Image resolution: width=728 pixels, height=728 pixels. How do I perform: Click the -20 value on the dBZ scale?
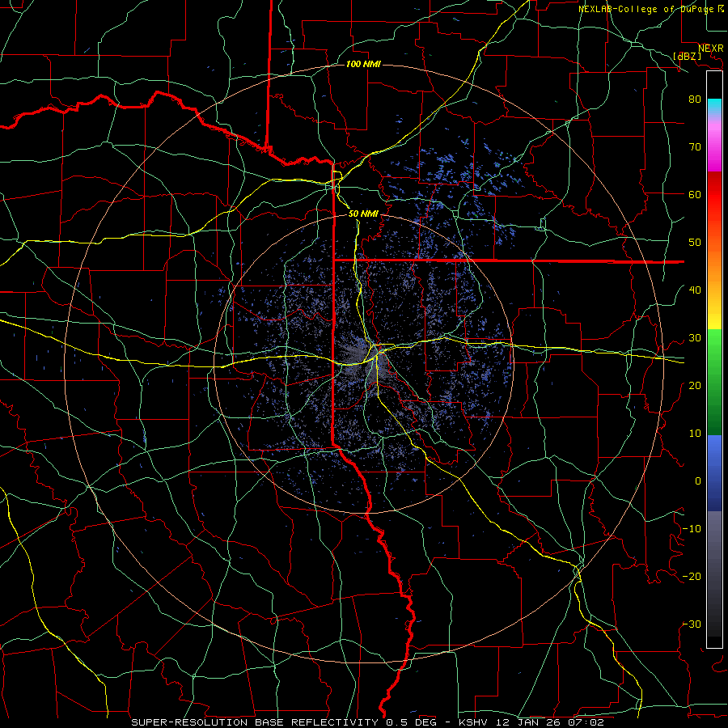(692, 576)
